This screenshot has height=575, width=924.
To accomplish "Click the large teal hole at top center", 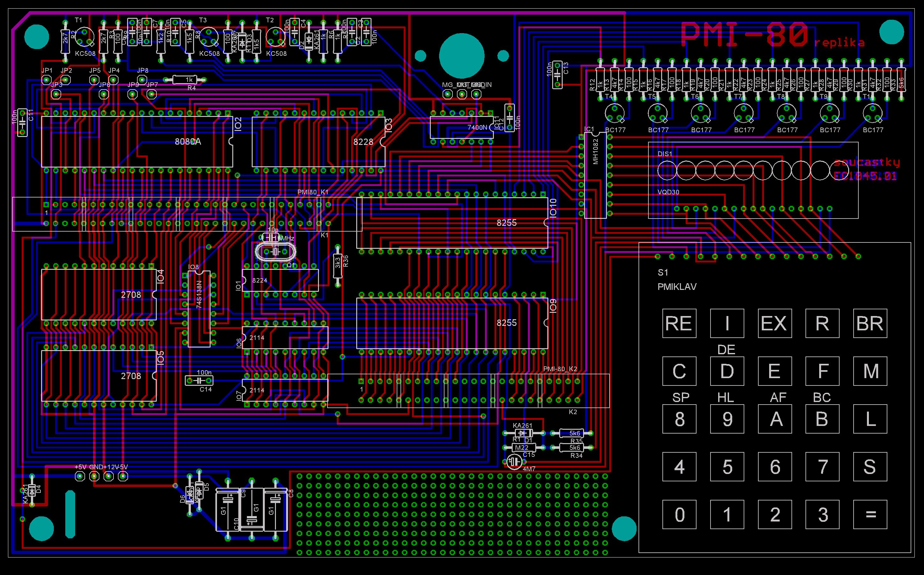I will pos(462,56).
